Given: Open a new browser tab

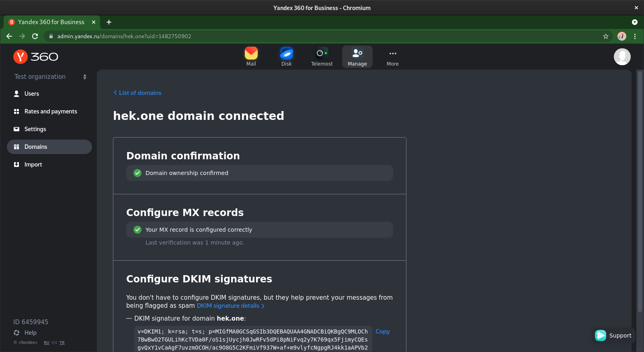Looking at the screenshot, I should tap(109, 22).
